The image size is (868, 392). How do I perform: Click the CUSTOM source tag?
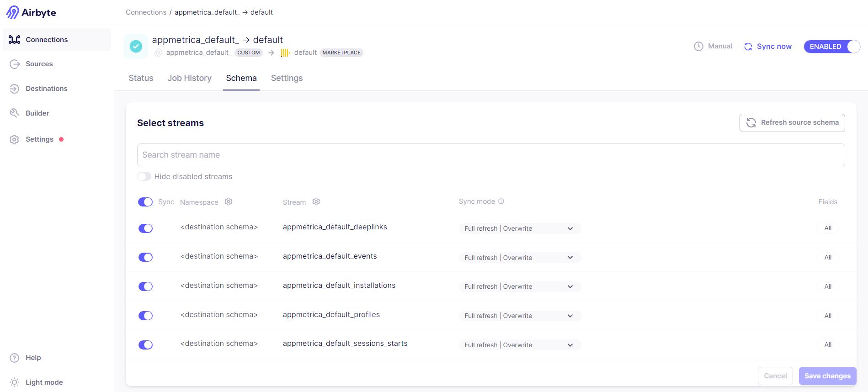[249, 53]
